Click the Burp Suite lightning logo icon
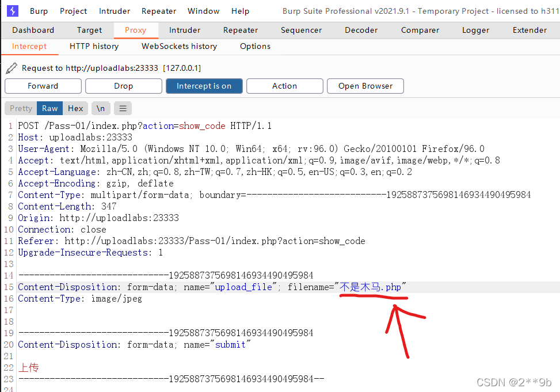This screenshot has height=392, width=560. click(13, 11)
